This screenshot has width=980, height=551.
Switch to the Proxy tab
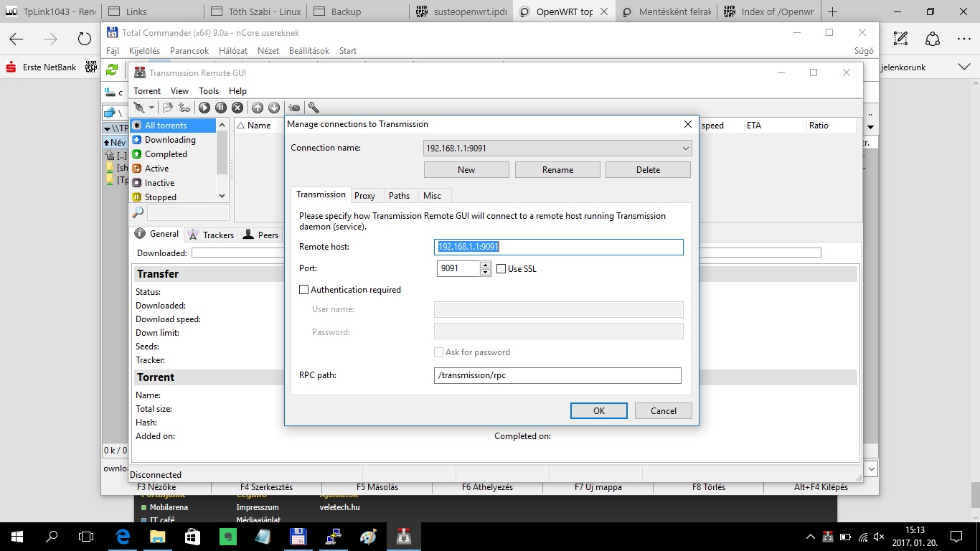point(364,196)
